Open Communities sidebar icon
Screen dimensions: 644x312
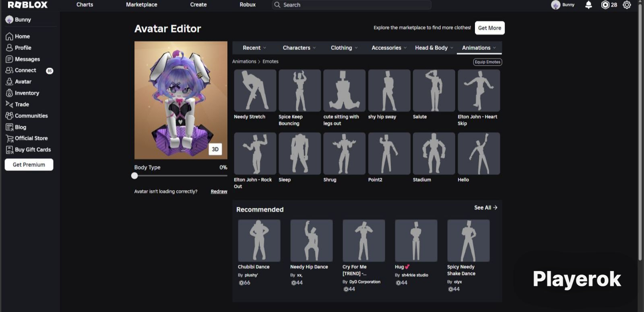coord(9,116)
